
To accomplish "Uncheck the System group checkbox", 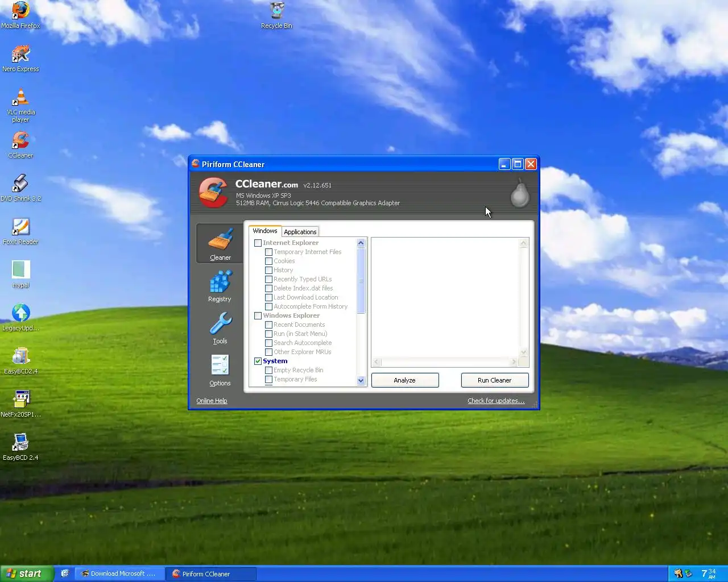I will tap(258, 361).
